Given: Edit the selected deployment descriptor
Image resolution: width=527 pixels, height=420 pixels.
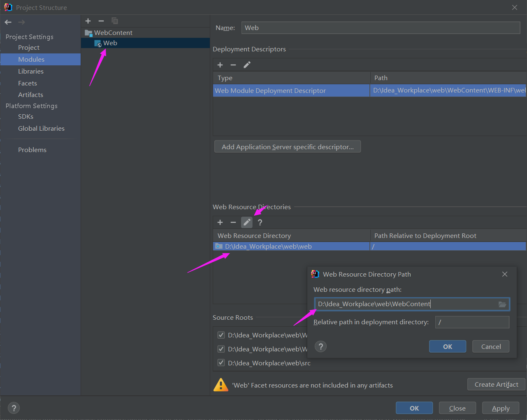Looking at the screenshot, I should (247, 65).
